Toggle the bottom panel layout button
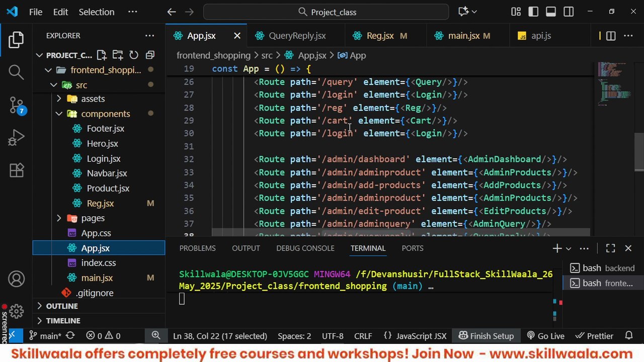Viewport: 644px width, 362px height. coord(551,12)
